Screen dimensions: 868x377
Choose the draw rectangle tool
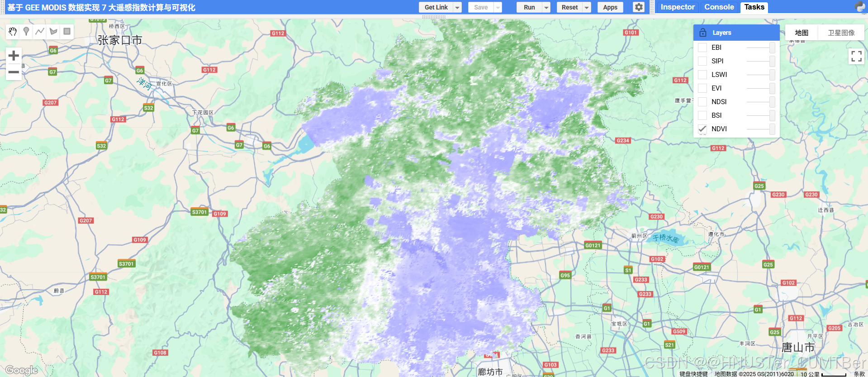pyautogui.click(x=67, y=31)
